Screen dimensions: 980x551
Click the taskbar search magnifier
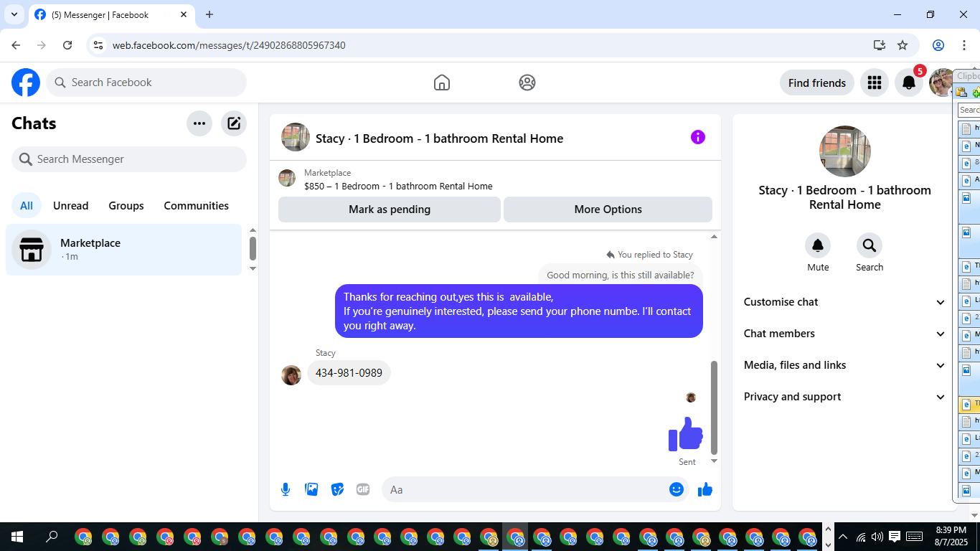pyautogui.click(x=52, y=536)
